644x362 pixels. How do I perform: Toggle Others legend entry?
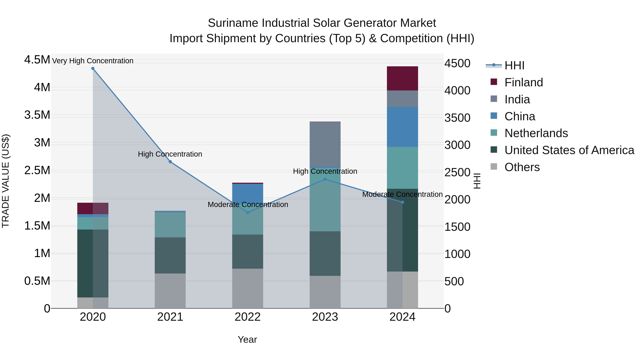coord(515,167)
